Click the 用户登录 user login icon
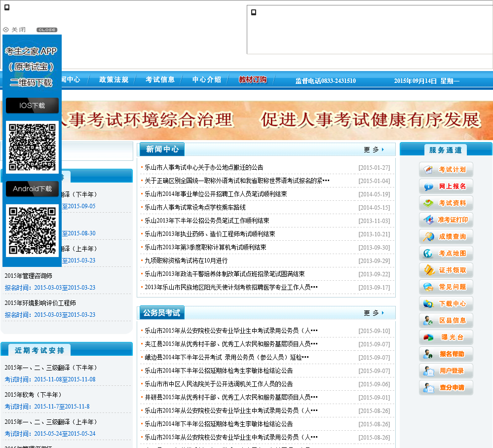The height and width of the screenshot is (448, 493). (x=446, y=371)
